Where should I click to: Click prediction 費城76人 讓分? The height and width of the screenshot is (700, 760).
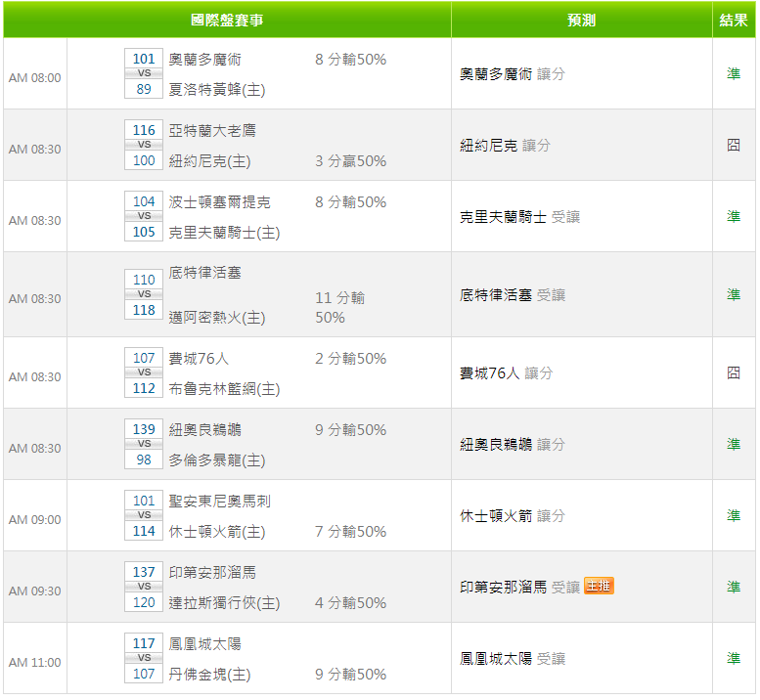click(506, 373)
